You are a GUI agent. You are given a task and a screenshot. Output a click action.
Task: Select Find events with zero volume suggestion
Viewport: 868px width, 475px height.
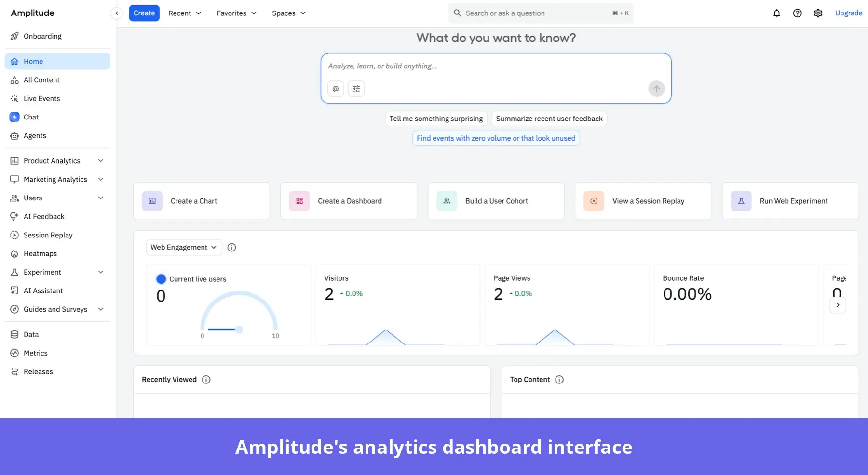[496, 138]
